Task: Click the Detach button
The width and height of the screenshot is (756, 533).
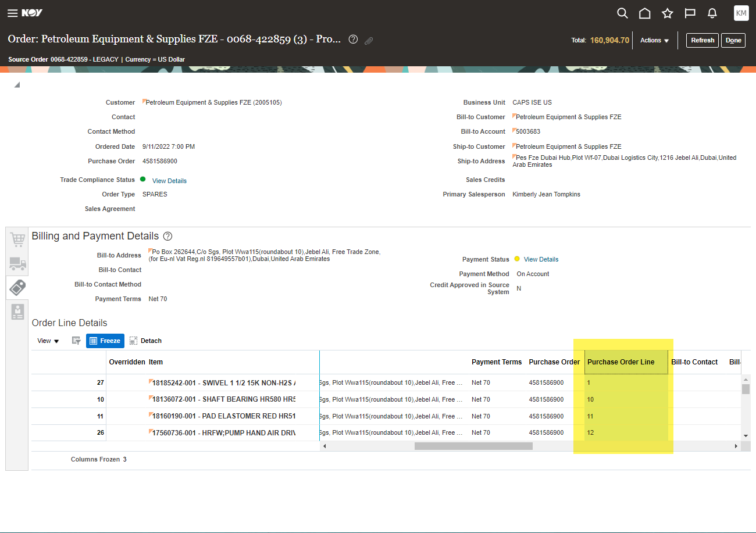Action: tap(145, 341)
